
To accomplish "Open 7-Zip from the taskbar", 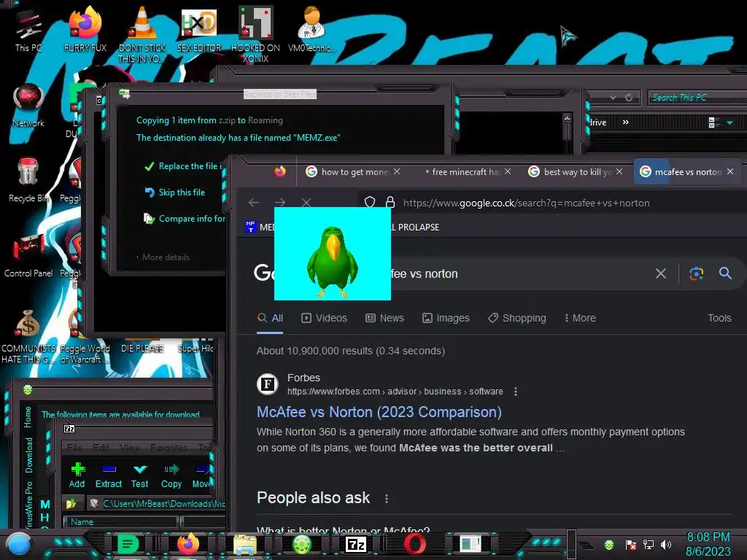I will click(356, 544).
